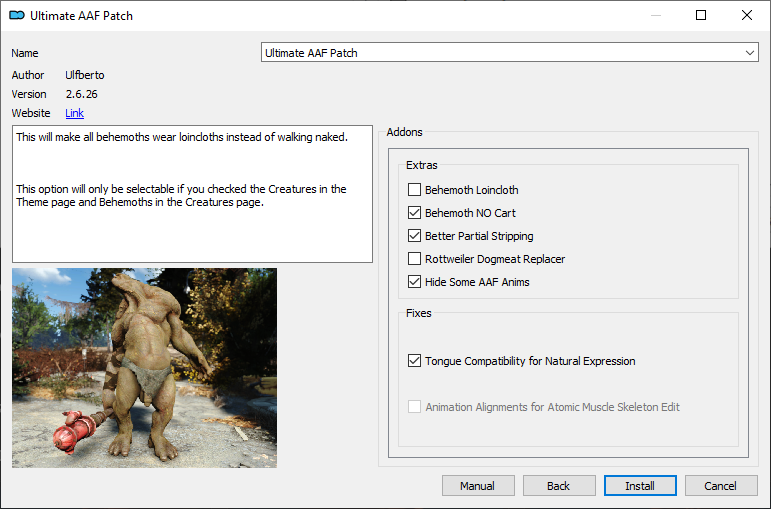
Task: Uncheck Hide Some AAF Anims
Action: (415, 282)
